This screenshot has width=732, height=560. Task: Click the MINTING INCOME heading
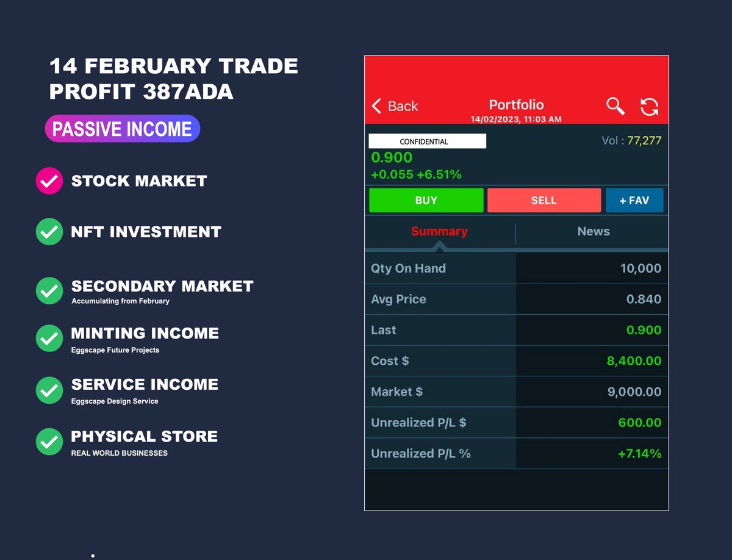tap(145, 333)
